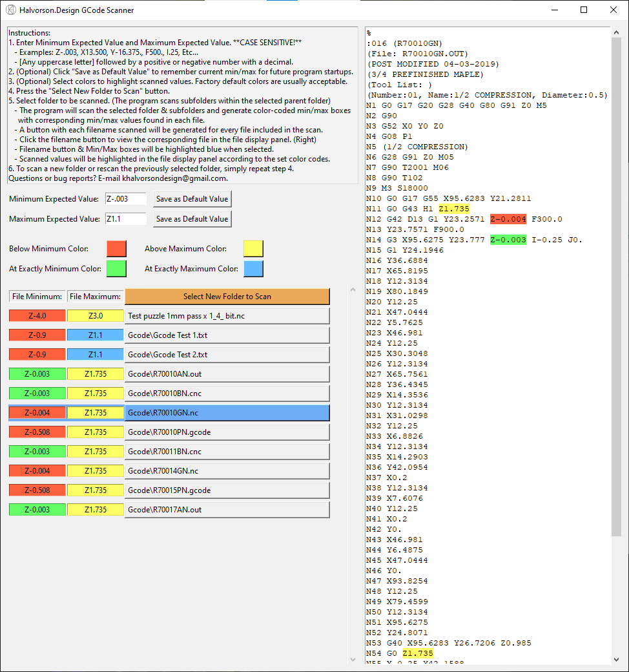
Task: Save minimum value as default
Action: pyautogui.click(x=192, y=199)
